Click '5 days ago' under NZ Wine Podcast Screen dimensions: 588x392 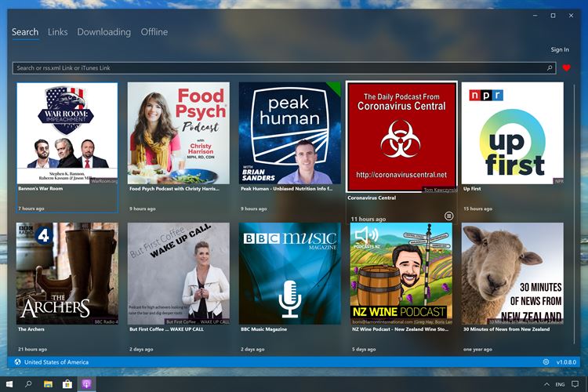pos(364,349)
